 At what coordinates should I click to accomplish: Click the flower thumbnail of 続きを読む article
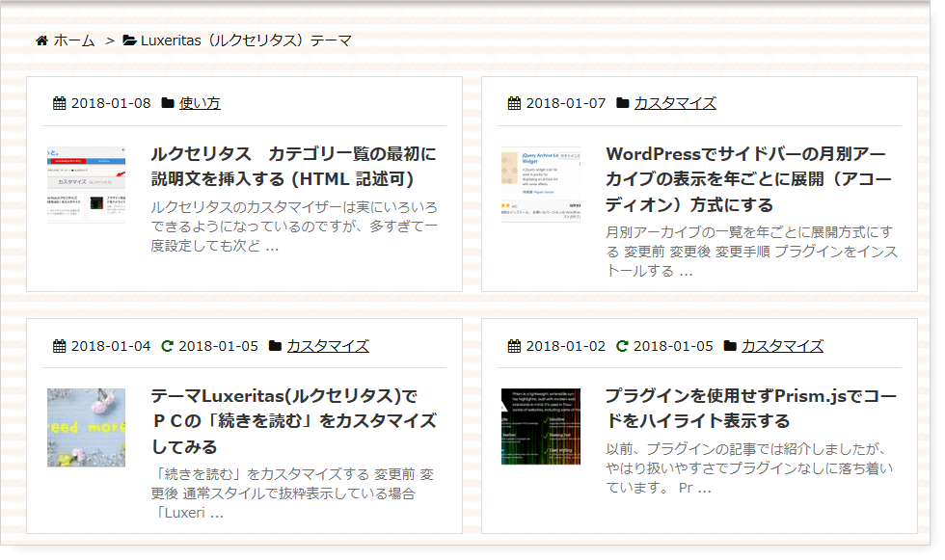(x=86, y=427)
